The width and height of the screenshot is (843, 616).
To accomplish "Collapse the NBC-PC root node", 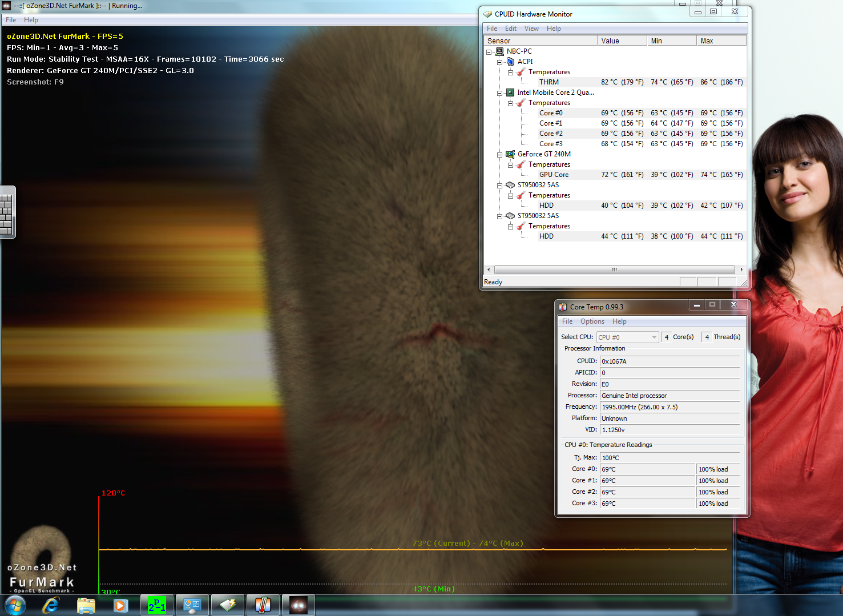I will [x=489, y=52].
